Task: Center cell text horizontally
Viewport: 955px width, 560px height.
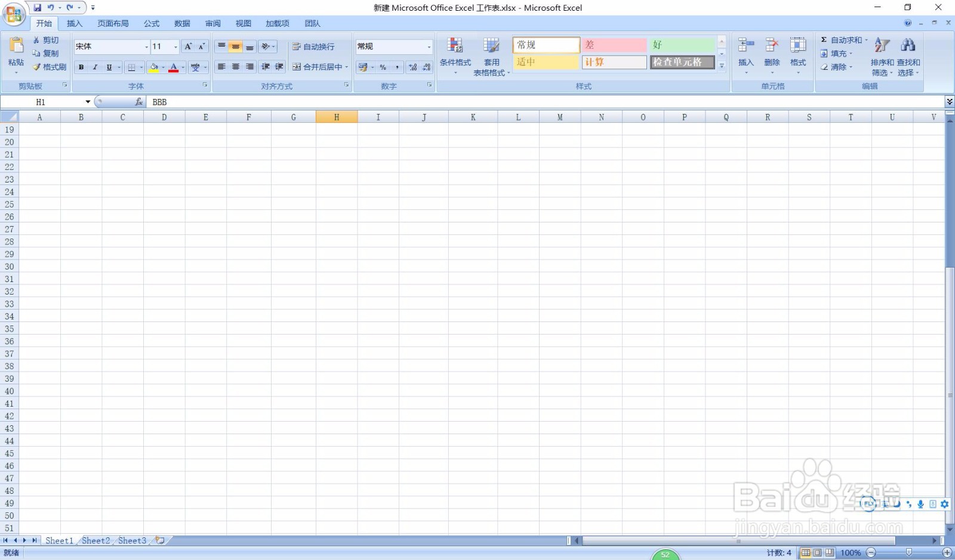Action: (x=236, y=67)
